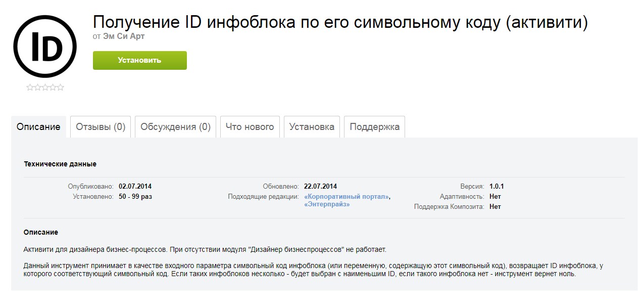Switch to the Установка tab
Viewport: 644px width, 308px height.
click(x=312, y=127)
